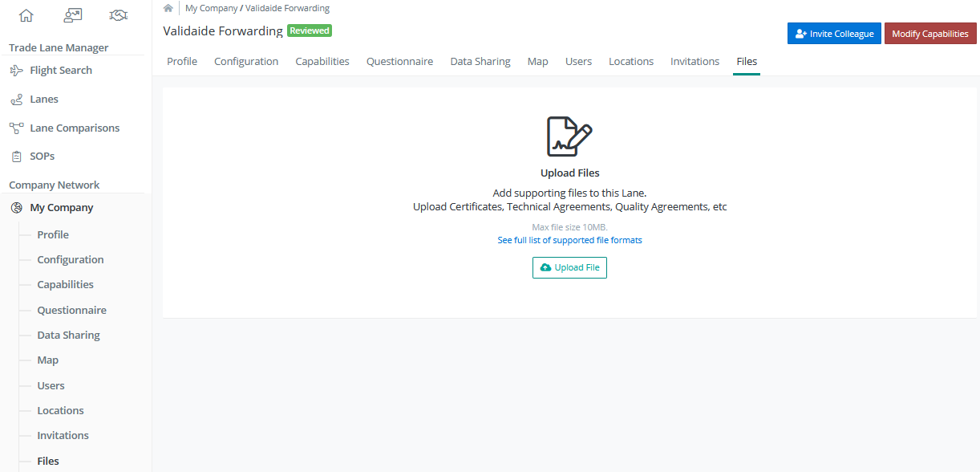Click the green Reviewed status badge
The width and height of the screenshot is (980, 472).
tap(310, 31)
